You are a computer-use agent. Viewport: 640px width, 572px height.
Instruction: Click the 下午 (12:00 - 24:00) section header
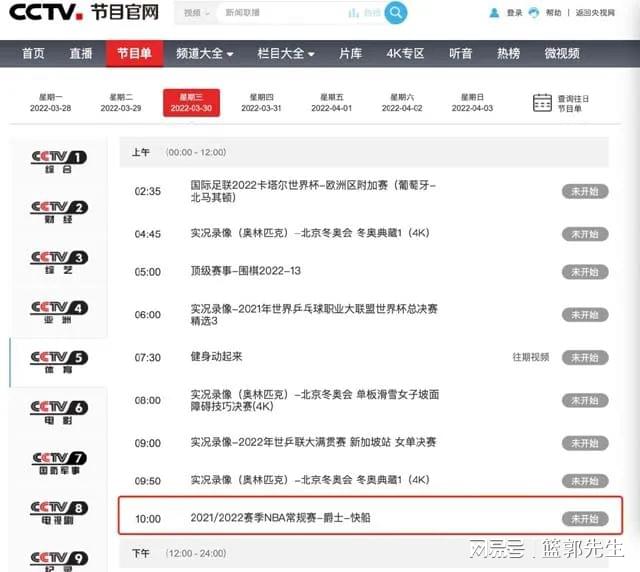(x=364, y=554)
